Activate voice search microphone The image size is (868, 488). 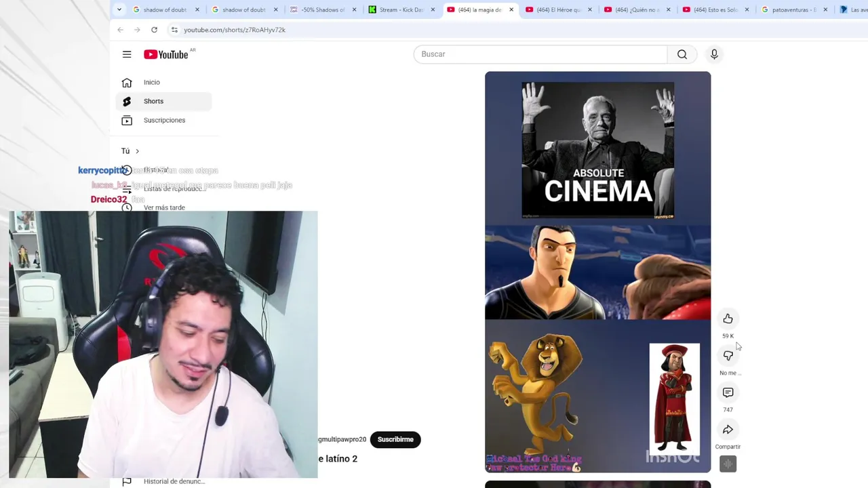[714, 54]
